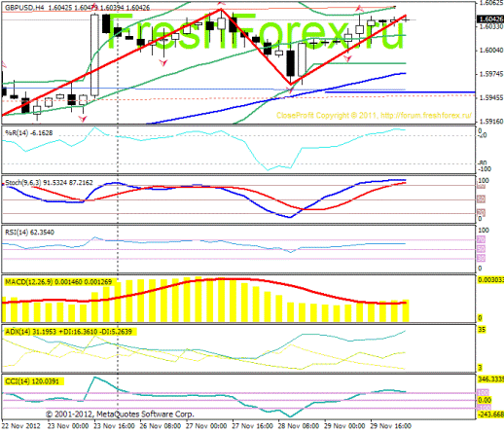Click the 27 Nov 16:00 time label
Screen dimensions: 504x432
(252, 426)
